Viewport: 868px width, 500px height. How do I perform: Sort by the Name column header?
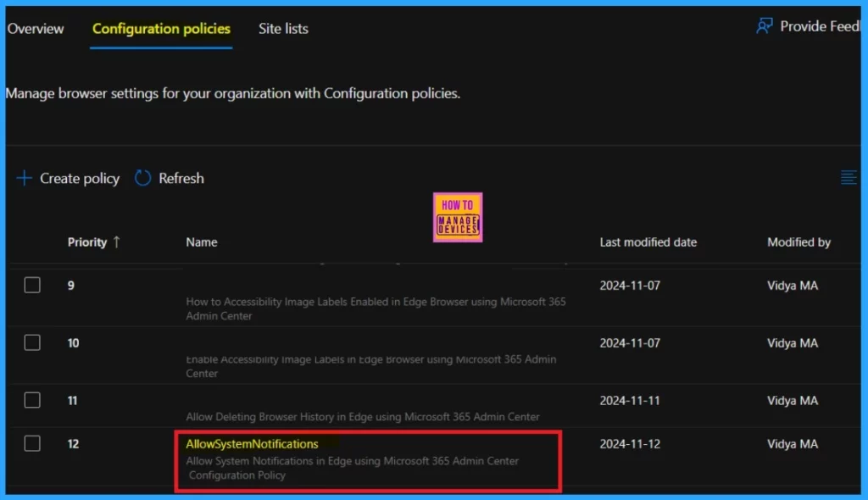click(202, 242)
